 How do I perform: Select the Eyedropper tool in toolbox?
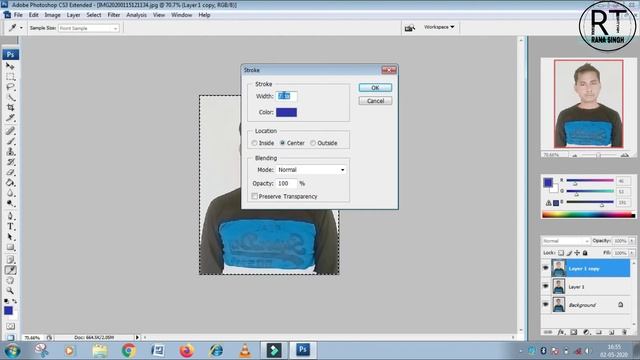click(x=10, y=270)
